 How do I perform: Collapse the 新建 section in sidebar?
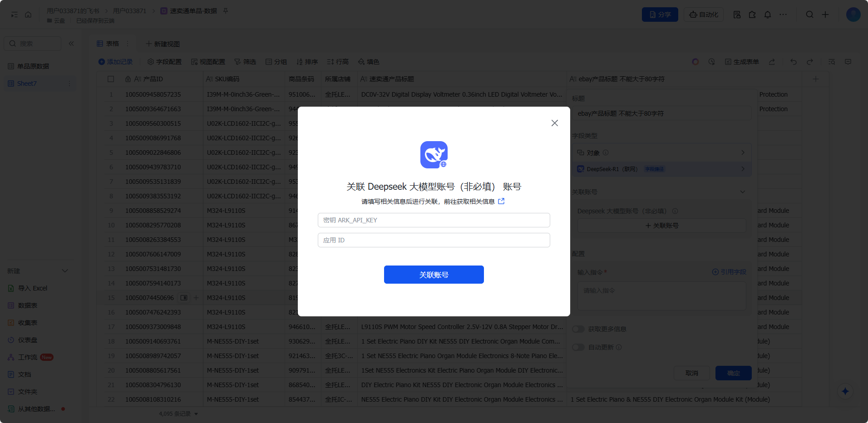[65, 271]
